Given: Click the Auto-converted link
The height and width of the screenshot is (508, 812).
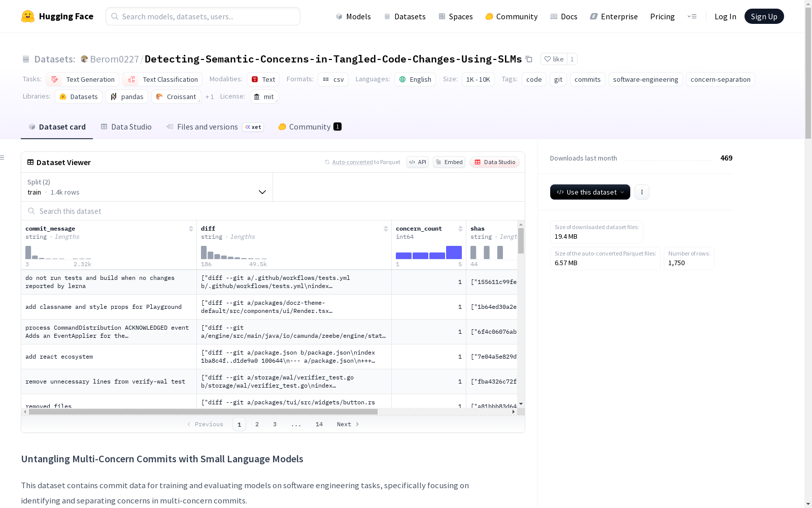Looking at the screenshot, I should (352, 162).
